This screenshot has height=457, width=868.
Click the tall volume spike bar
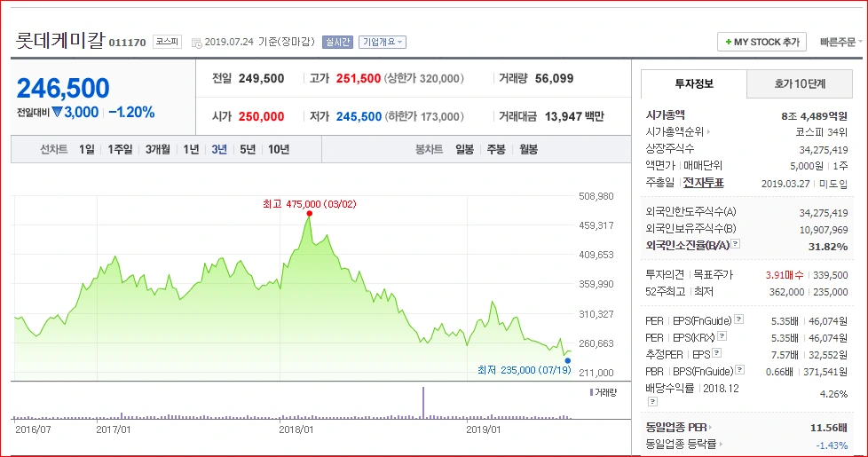(423, 402)
